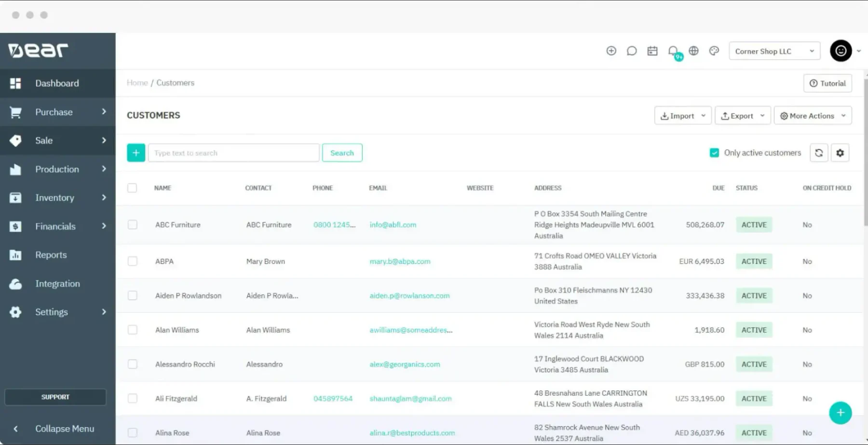Click the Financials dollar icon

(15, 226)
